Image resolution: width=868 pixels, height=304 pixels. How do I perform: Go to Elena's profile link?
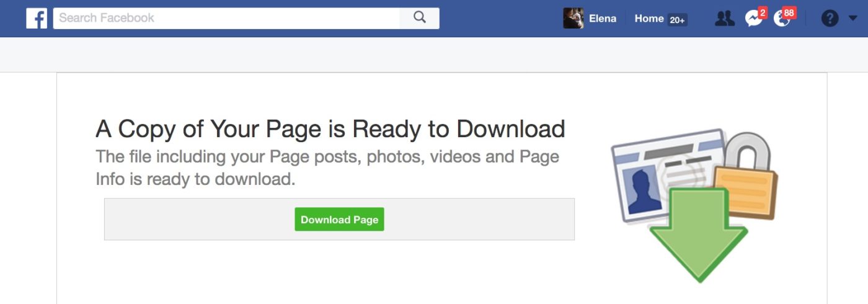[603, 19]
